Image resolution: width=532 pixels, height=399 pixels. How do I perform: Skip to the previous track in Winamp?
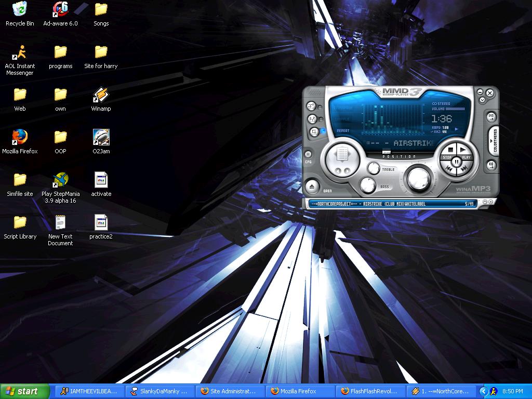coord(449,168)
